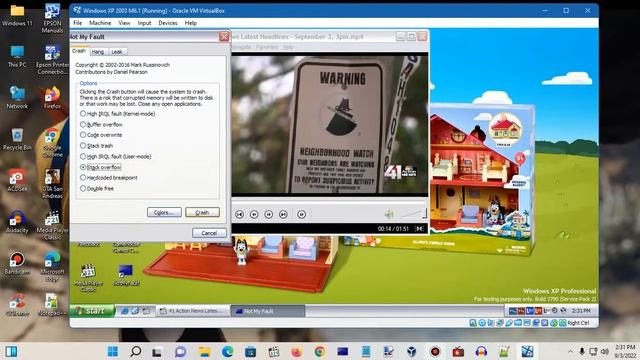Open the Hang tab in Not My Fault
Image resolution: width=640 pixels, height=360 pixels.
[98, 52]
